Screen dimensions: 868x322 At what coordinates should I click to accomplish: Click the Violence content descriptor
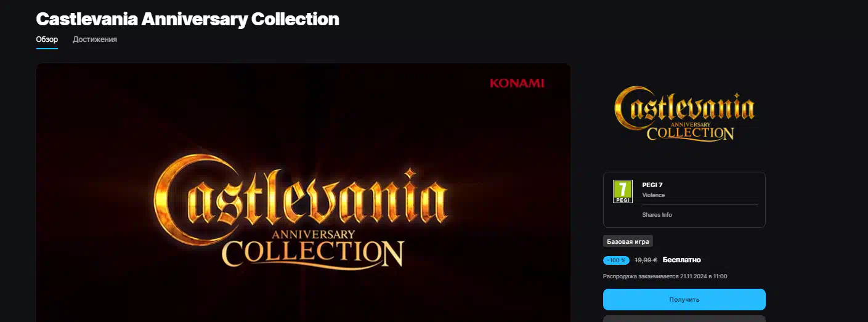coord(653,195)
